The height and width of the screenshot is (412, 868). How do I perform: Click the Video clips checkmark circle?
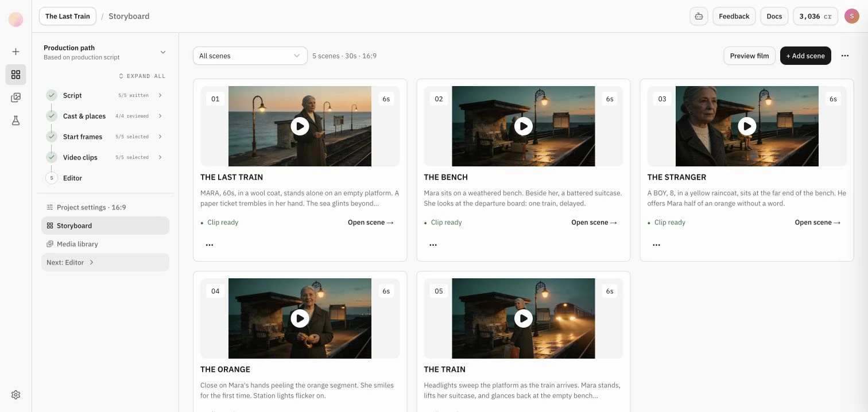click(x=52, y=157)
